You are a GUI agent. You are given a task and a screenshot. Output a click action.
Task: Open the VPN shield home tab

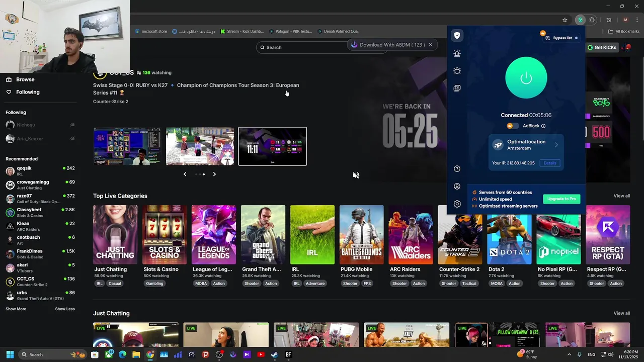(457, 35)
